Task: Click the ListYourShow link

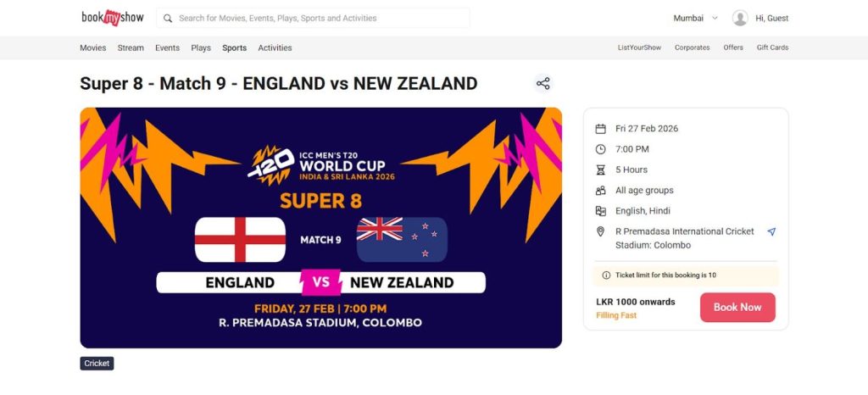Action: pyautogui.click(x=639, y=48)
